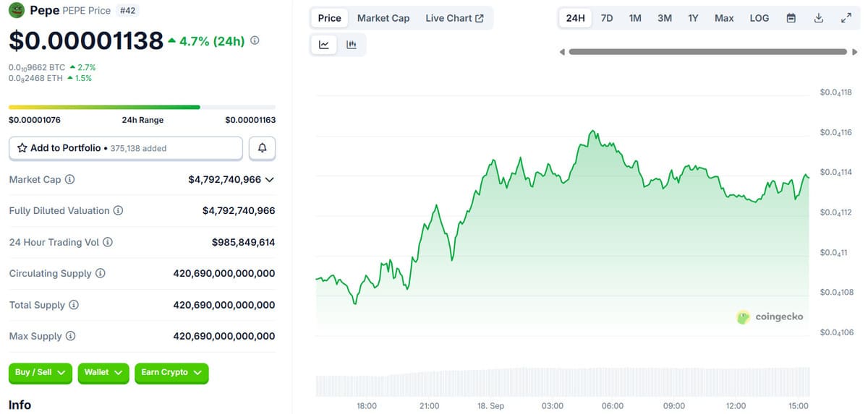Click the 18. Sep date axis label
Image resolution: width=868 pixels, height=414 pixels.
click(491, 406)
